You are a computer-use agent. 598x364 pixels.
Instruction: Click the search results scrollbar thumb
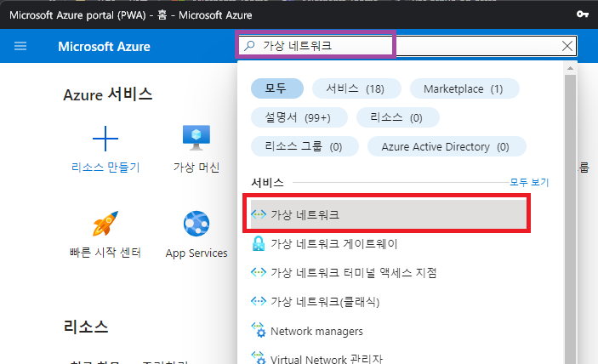click(570, 219)
